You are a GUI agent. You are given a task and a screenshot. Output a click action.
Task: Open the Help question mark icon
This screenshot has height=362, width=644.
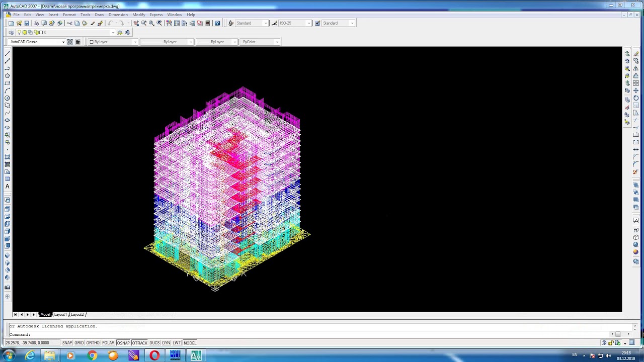coord(217,23)
